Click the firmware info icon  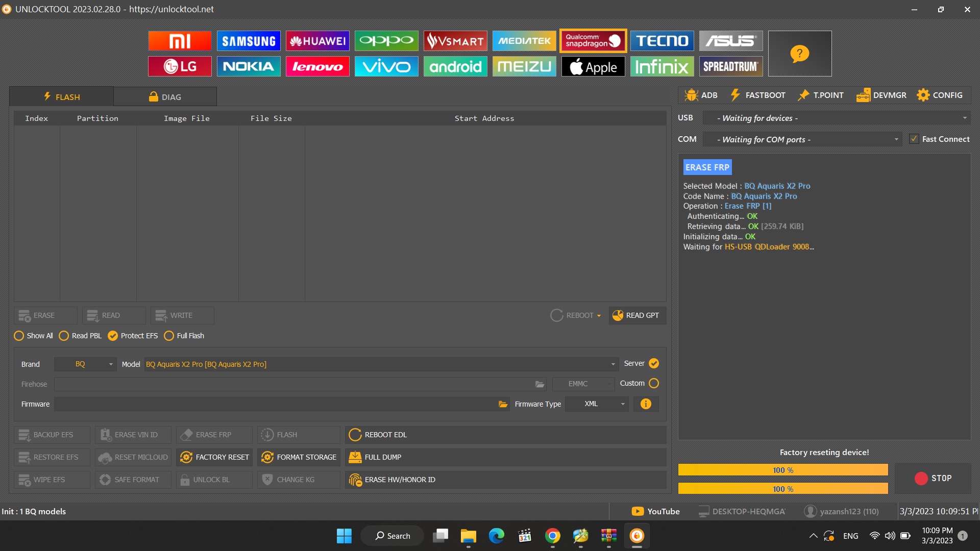646,404
